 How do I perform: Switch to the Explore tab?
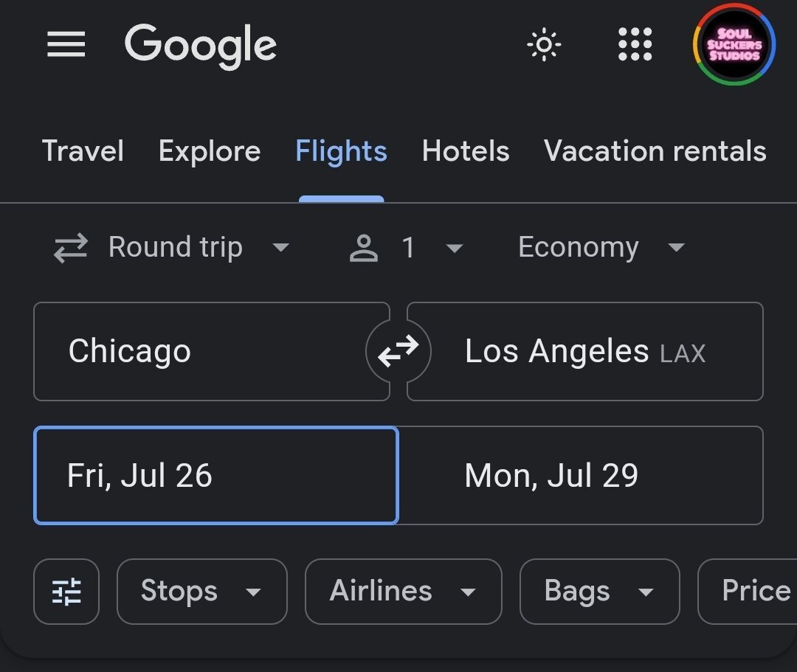[x=210, y=151]
